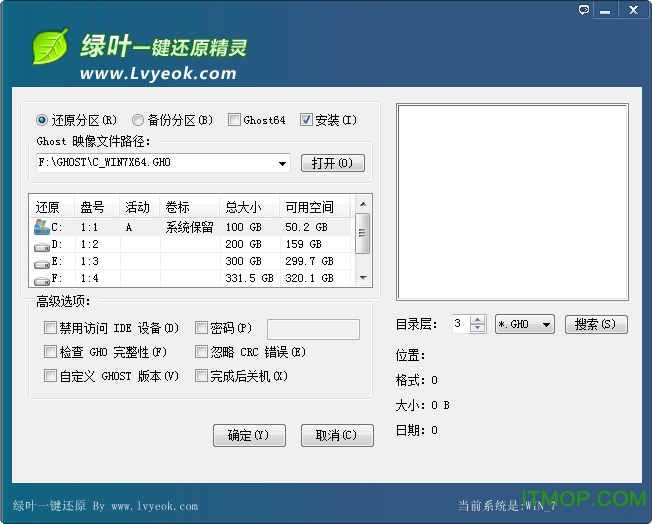This screenshot has width=652, height=524.
Task: Close the window with the X button
Action: [633, 10]
